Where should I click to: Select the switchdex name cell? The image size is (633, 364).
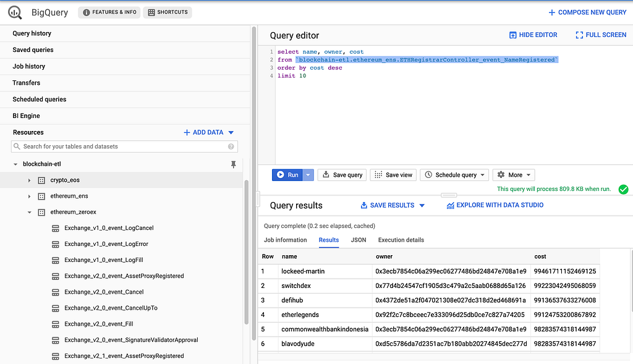coord(325,286)
